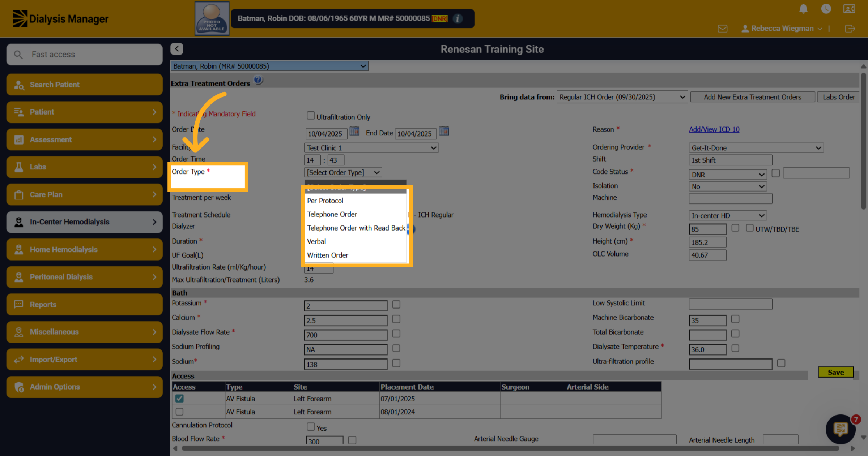Select Verbal order type
Viewport: 868px width, 456px height.
(356, 241)
